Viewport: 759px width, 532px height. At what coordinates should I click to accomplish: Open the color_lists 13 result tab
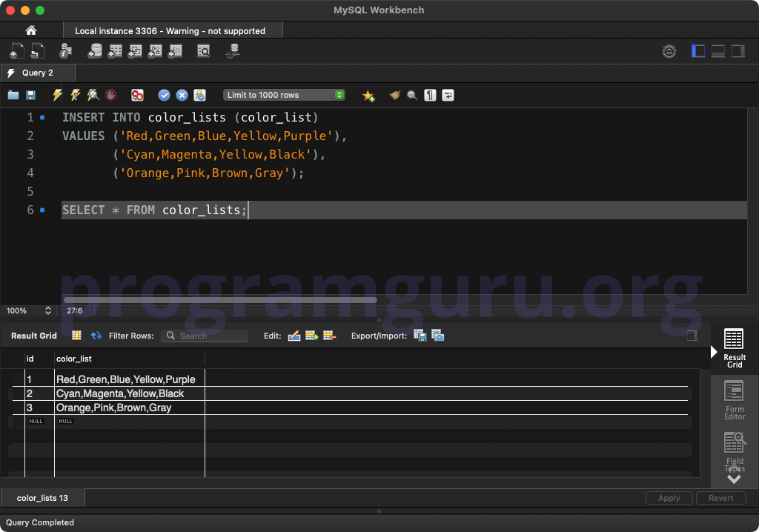point(42,498)
